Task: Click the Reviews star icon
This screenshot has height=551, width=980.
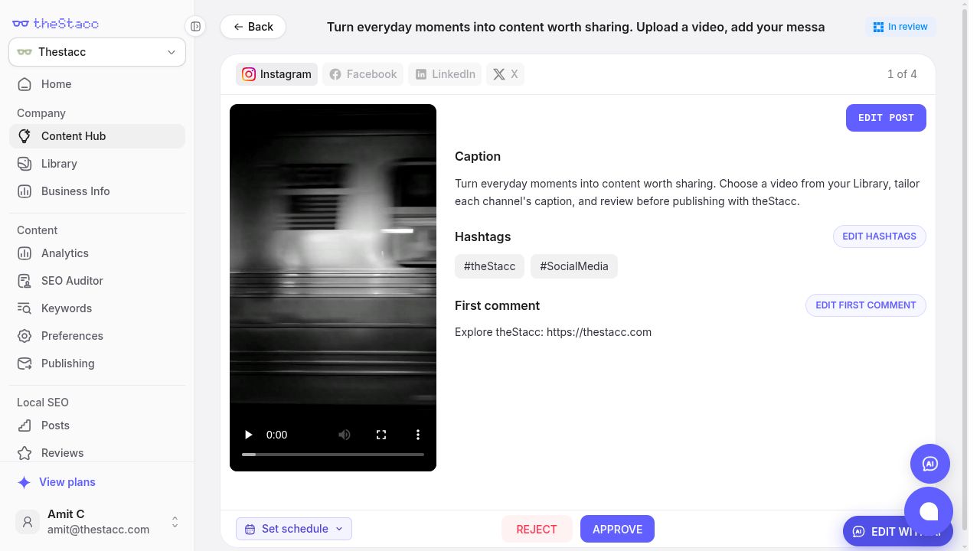Action: click(x=24, y=453)
